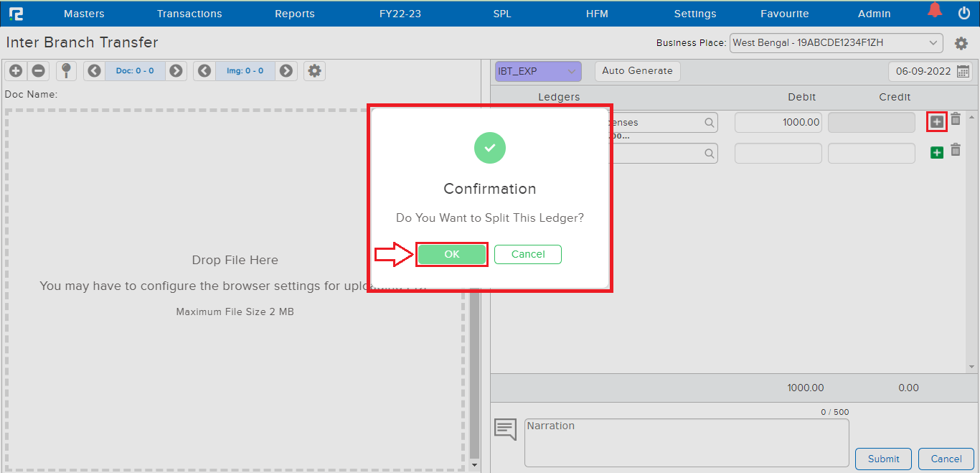Screen dimensions: 980x473
Task: Click the zoom-in plus icon in document toolbar
Action: pos(16,71)
